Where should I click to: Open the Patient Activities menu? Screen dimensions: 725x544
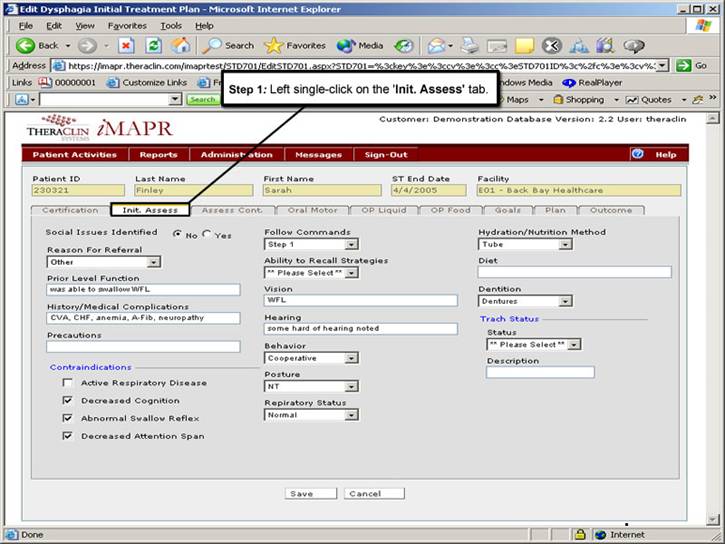pos(74,155)
